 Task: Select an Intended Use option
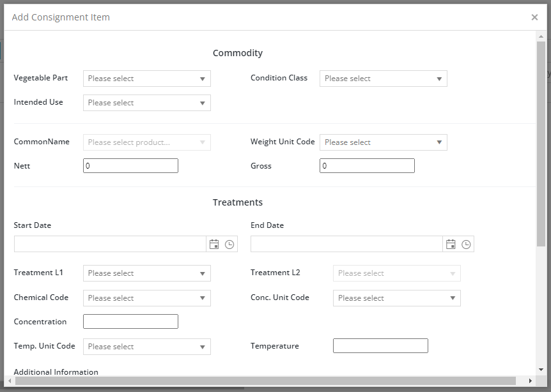[x=147, y=103]
